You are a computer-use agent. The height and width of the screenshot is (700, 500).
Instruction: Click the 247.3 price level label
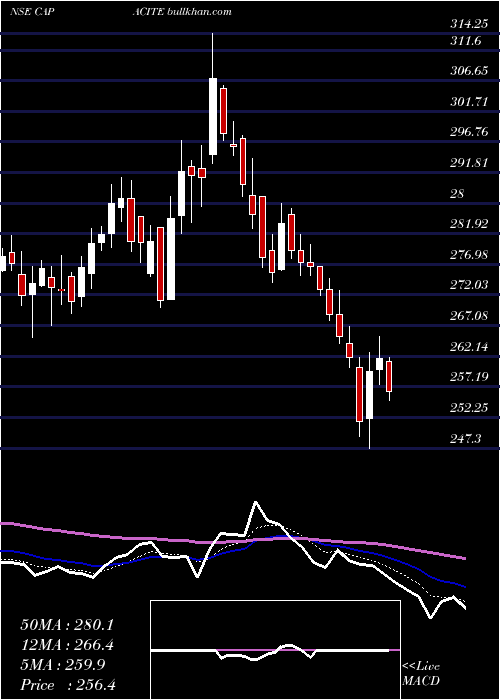(x=465, y=439)
